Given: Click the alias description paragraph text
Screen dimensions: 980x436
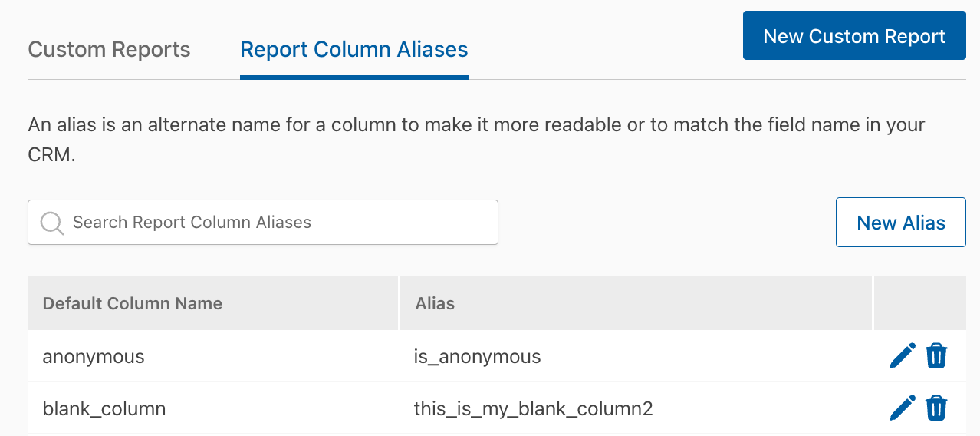Looking at the screenshot, I should (476, 140).
